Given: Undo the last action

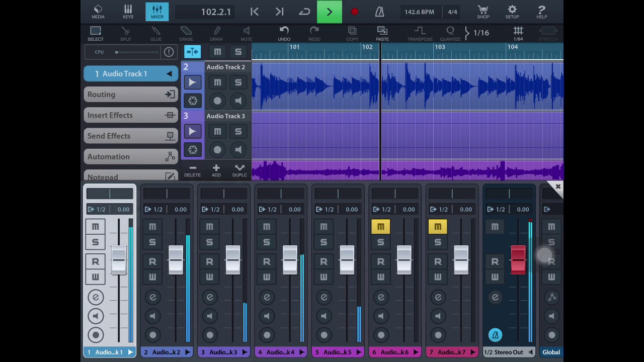Looking at the screenshot, I should coord(284,34).
